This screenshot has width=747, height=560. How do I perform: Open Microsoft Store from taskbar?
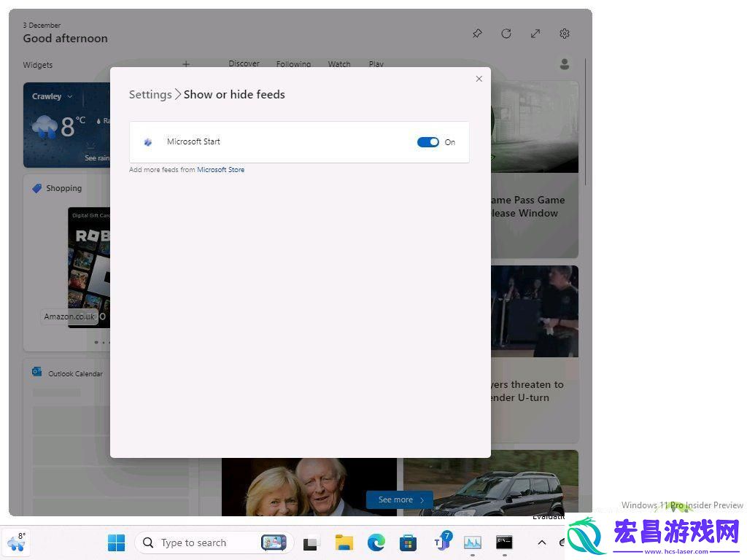(x=408, y=542)
